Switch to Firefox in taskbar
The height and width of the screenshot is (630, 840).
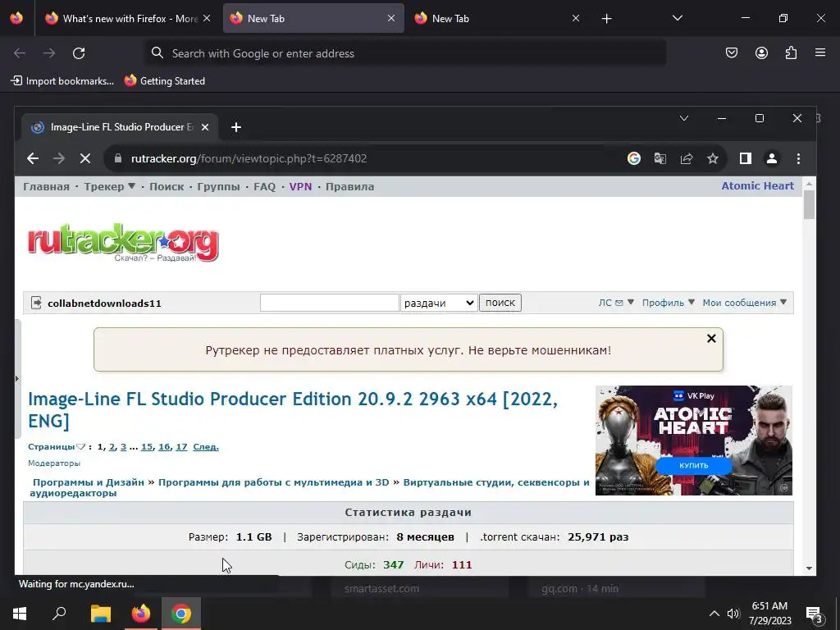tap(141, 614)
